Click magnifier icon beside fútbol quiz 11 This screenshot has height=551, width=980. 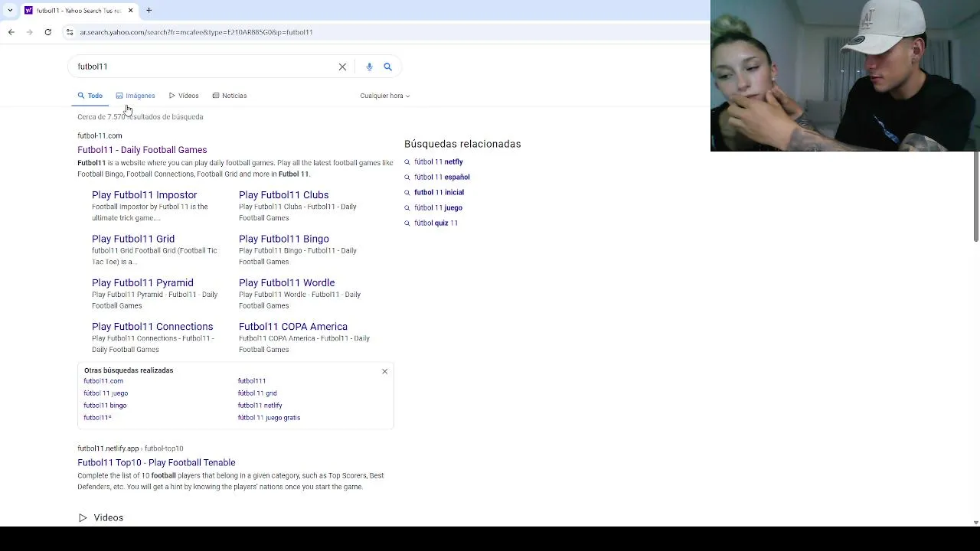tap(407, 223)
